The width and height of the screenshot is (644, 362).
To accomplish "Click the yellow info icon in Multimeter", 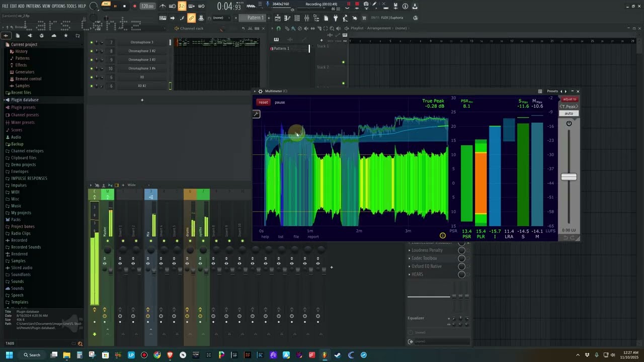I will [443, 235].
